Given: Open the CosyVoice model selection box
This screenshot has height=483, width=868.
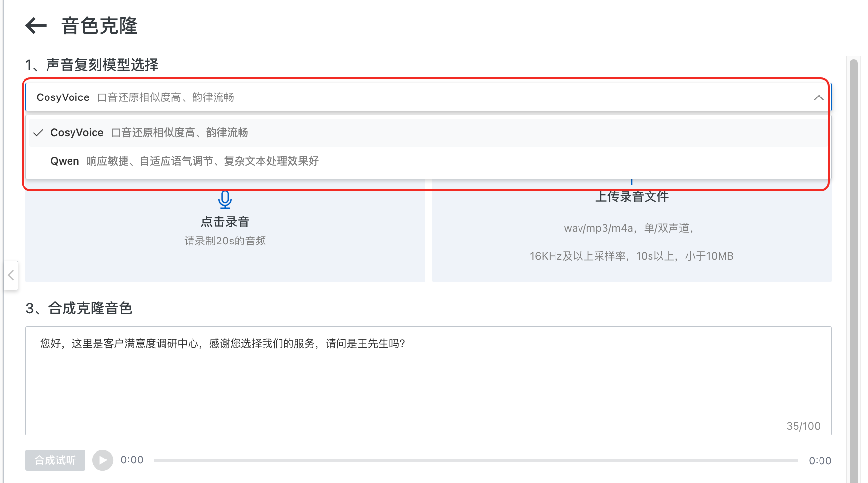Looking at the screenshot, I should click(428, 97).
